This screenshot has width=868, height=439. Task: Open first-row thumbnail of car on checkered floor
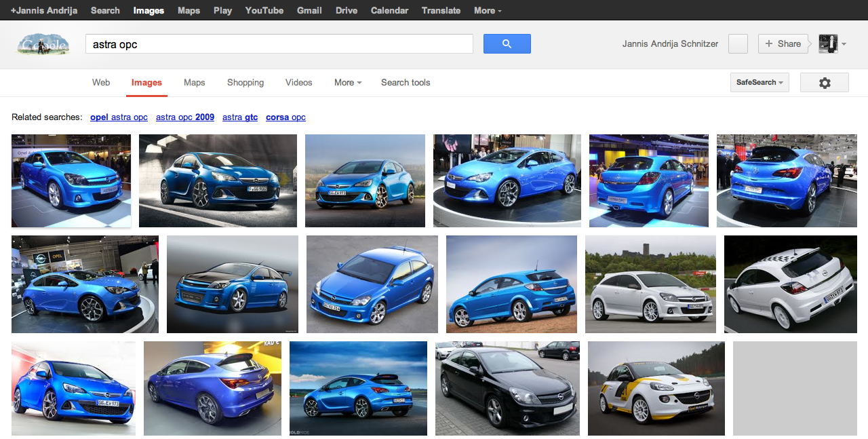(71, 180)
